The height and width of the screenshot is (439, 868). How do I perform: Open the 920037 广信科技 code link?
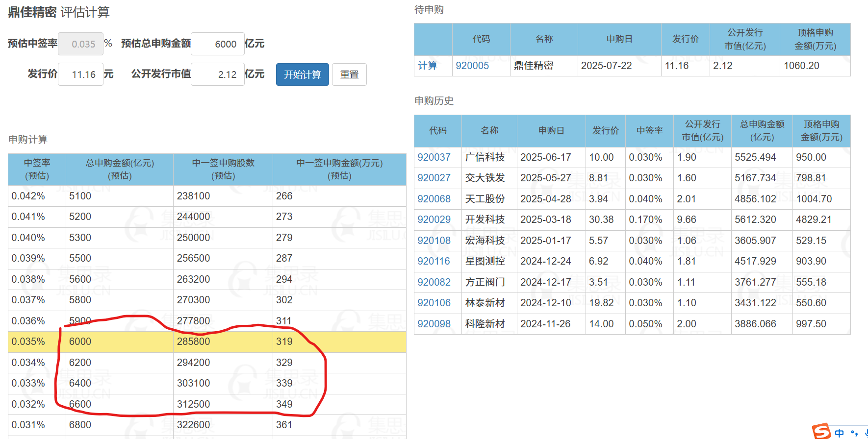(434, 157)
